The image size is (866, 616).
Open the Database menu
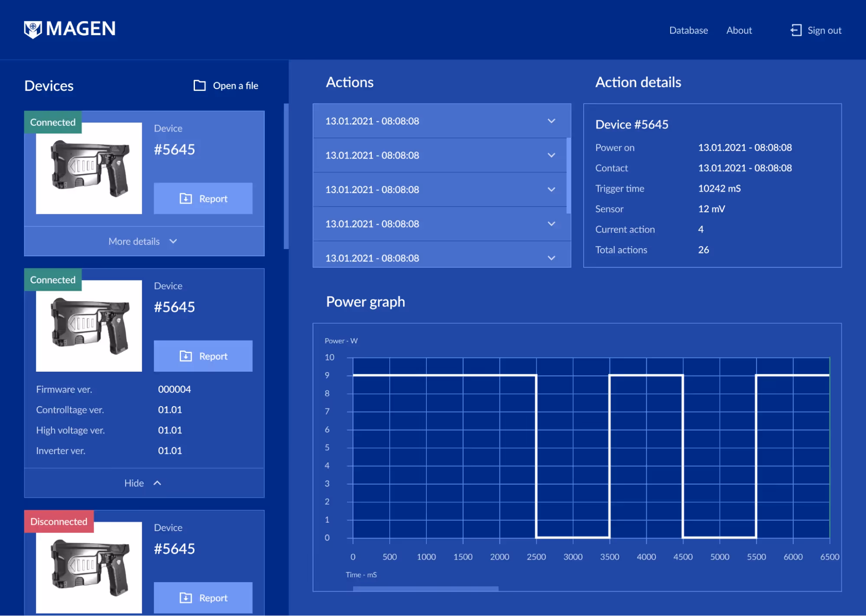688,30
